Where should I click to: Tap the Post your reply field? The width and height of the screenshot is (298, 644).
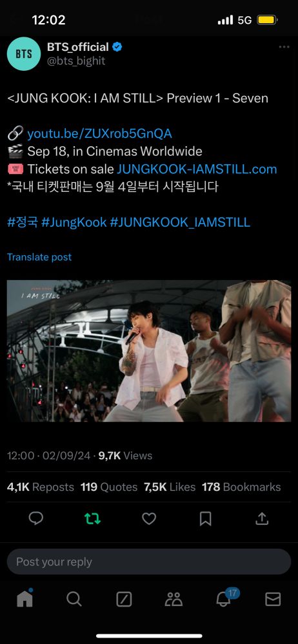(x=149, y=562)
